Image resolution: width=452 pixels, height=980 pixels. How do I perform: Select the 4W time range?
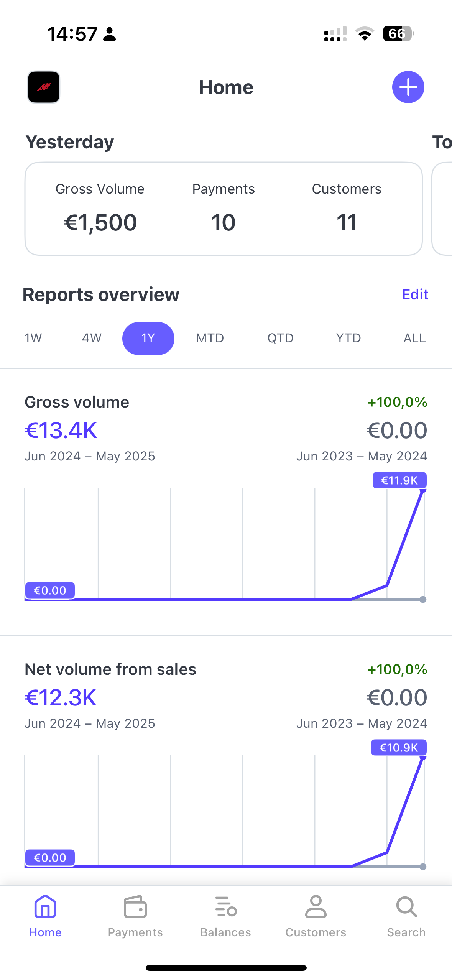[92, 338]
